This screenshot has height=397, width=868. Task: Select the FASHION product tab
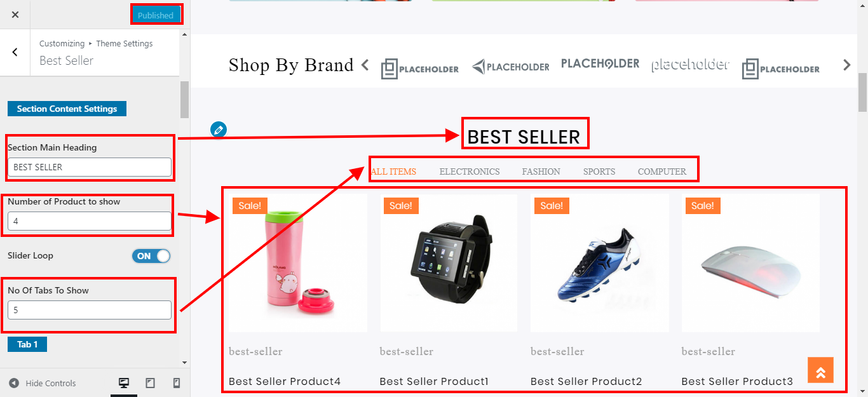click(541, 172)
